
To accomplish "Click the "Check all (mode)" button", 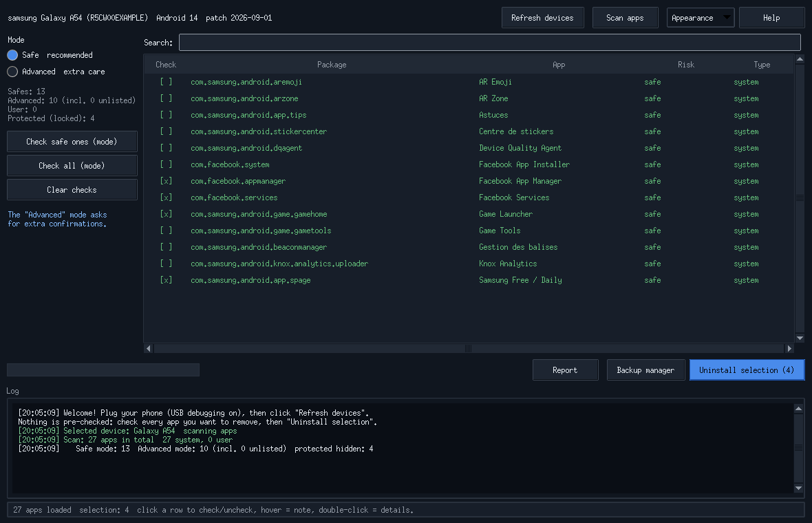I will coord(72,166).
